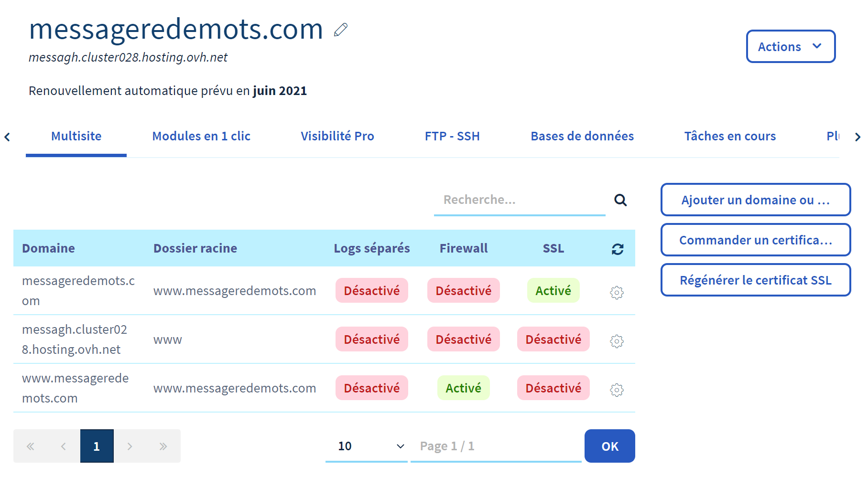868x477 pixels.
Task: Open gear settings for messagh.cluster028.hosting.ovh.net row
Action: click(x=617, y=341)
